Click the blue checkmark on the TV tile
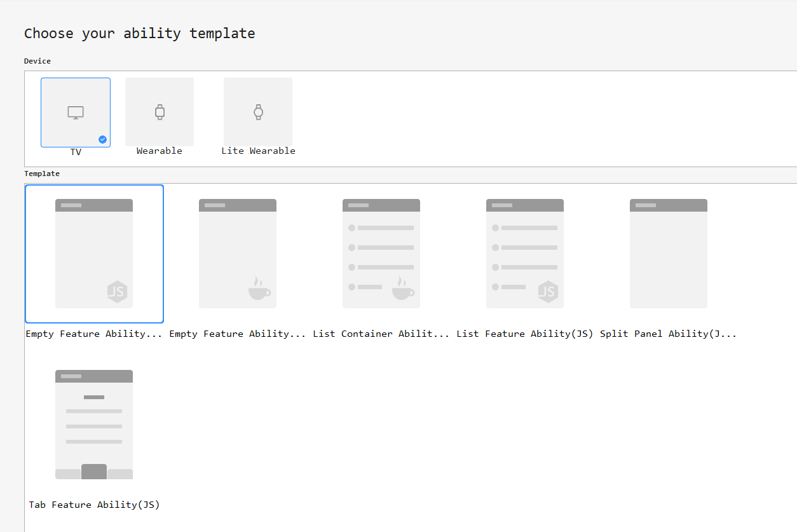 (102, 139)
